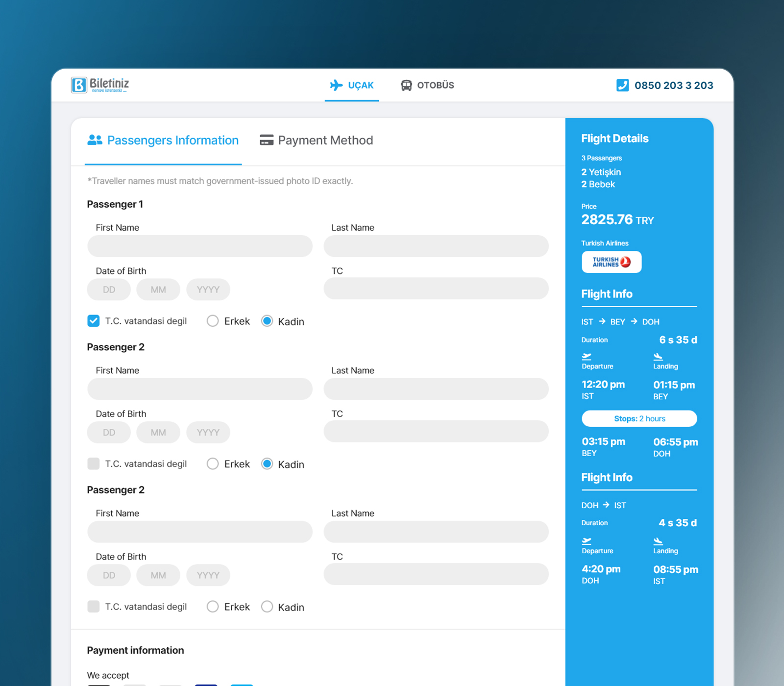Click the passengers people icon
The image size is (784, 686).
[x=95, y=140]
